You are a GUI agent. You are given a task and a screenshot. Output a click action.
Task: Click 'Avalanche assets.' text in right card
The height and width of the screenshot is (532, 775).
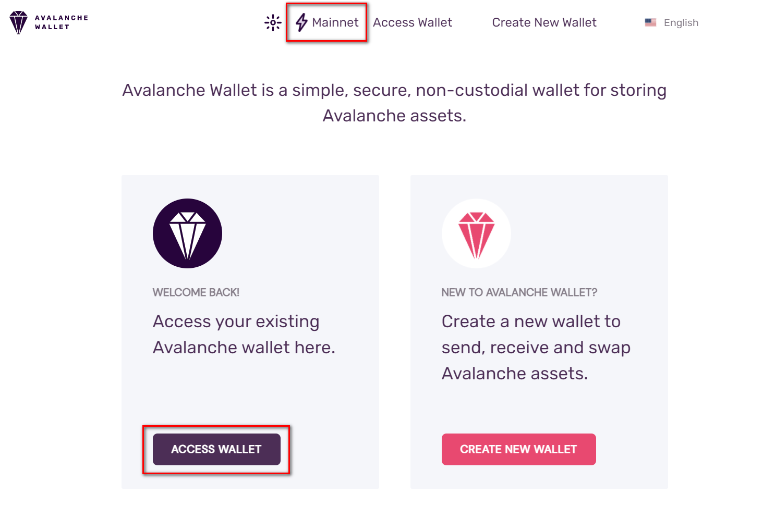click(515, 374)
